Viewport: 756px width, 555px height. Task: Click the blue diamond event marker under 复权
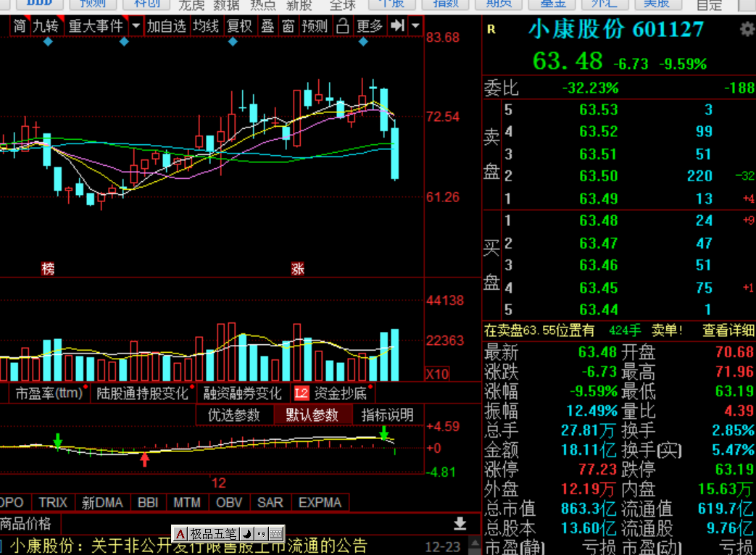point(233,42)
